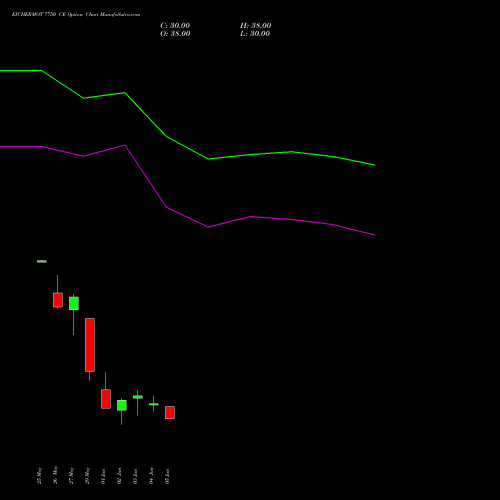Click the "04 Jun" date axis label

coord(152,476)
